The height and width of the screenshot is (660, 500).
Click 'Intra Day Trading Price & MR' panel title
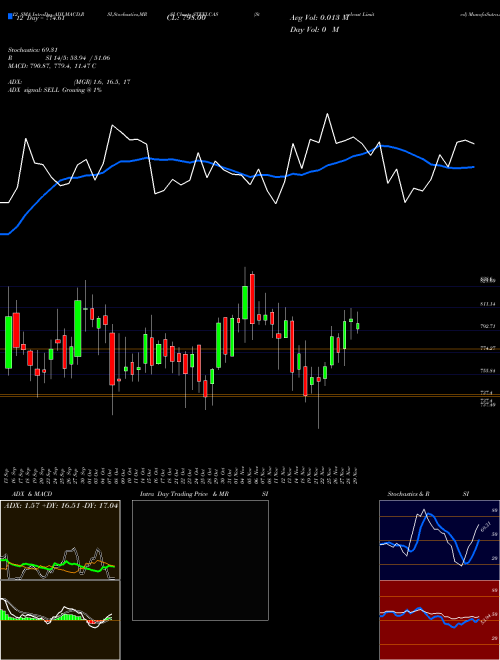[184, 494]
